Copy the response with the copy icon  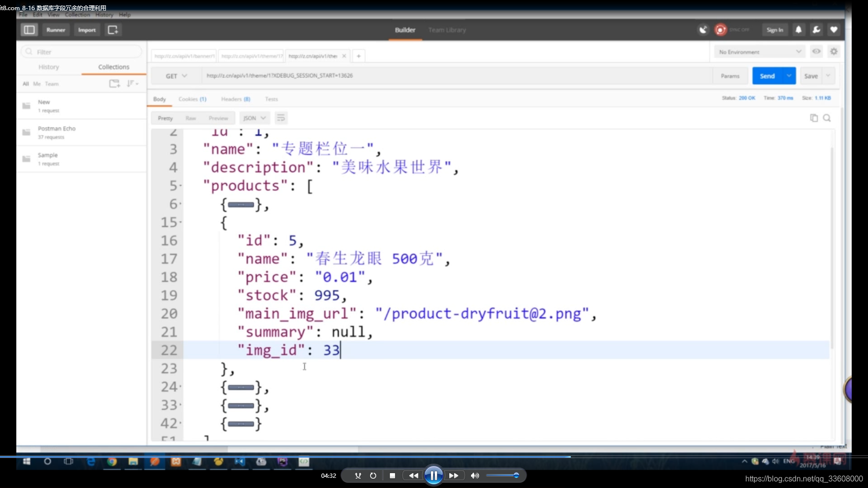pos(814,118)
